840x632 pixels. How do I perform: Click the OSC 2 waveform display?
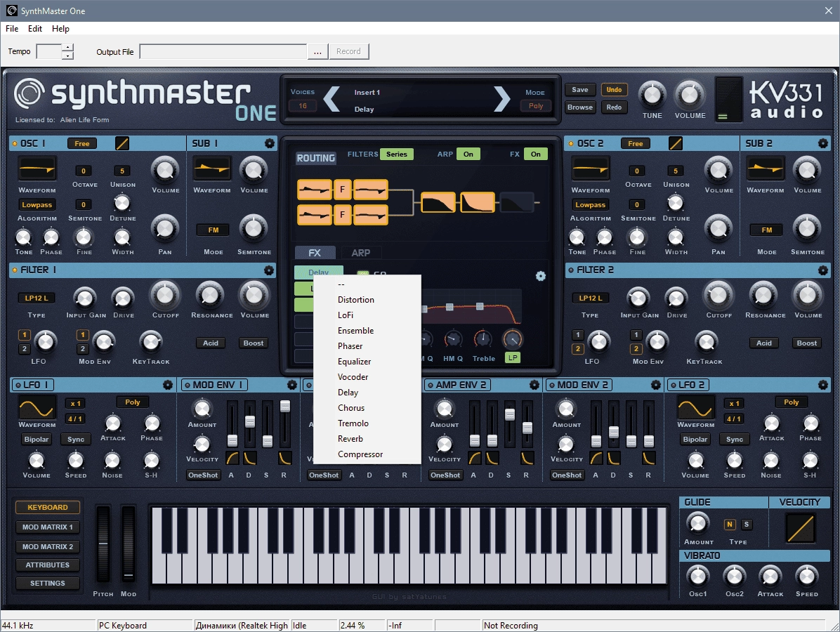(x=591, y=170)
